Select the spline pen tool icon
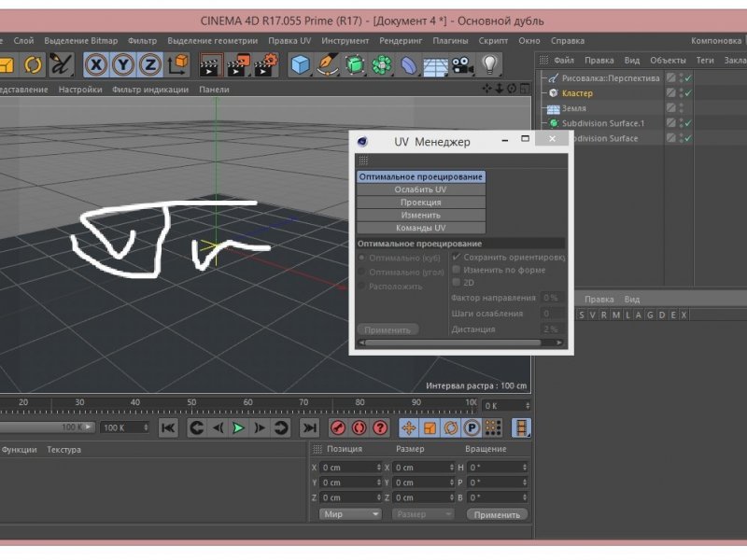 tap(328, 64)
